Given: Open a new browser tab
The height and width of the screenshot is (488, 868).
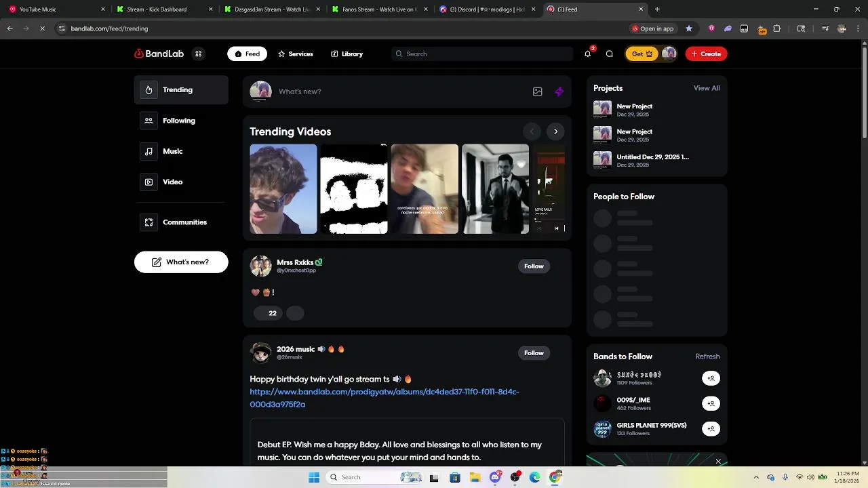Looking at the screenshot, I should click(x=657, y=9).
